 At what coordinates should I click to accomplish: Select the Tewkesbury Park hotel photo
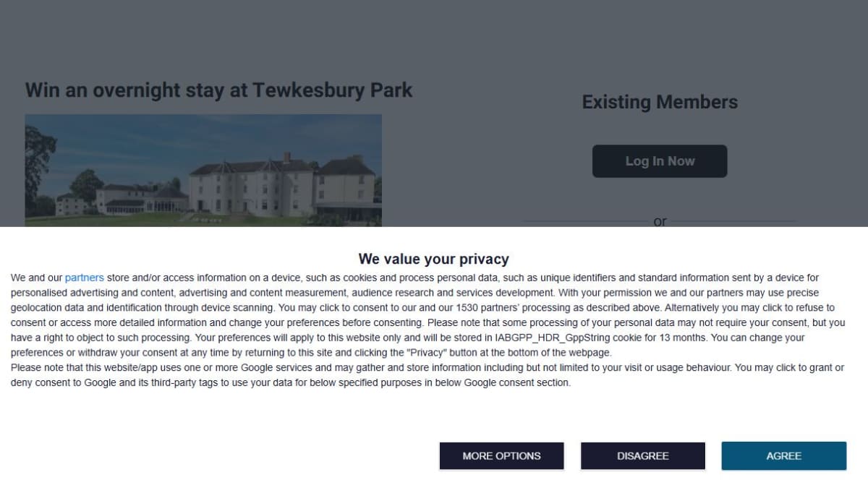203,171
